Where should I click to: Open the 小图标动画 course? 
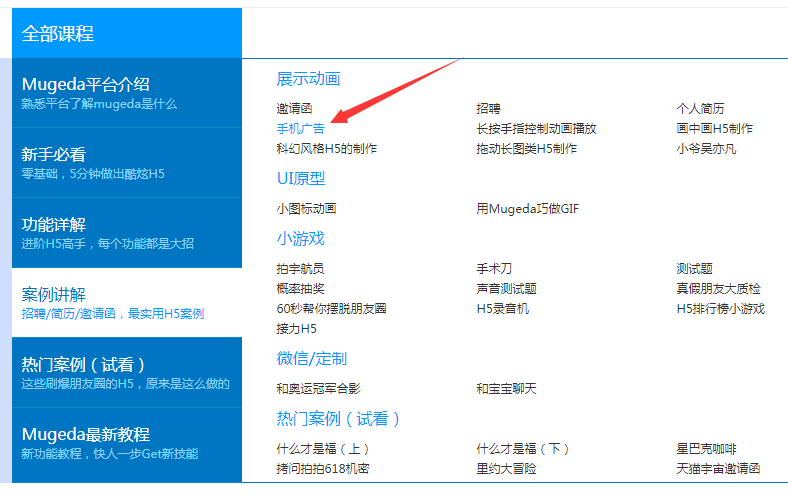click(x=307, y=209)
